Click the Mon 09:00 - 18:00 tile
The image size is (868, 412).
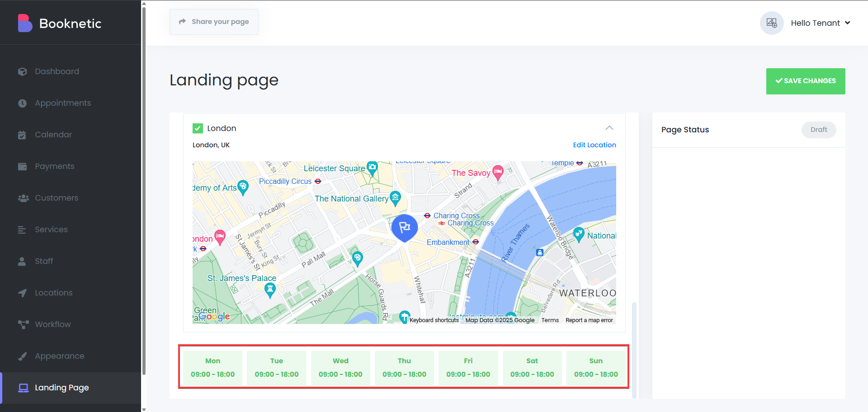pyautogui.click(x=213, y=368)
